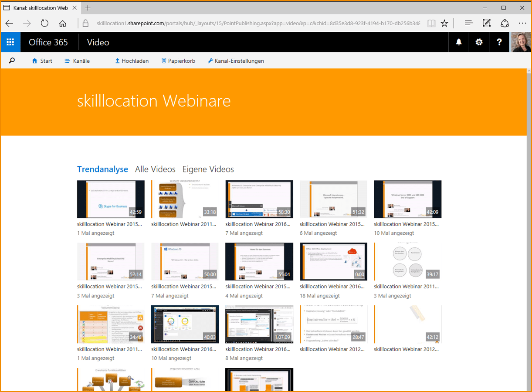The image size is (532, 392).
Task: Open the video thumbnail with duration 34:48
Action: tap(111, 324)
